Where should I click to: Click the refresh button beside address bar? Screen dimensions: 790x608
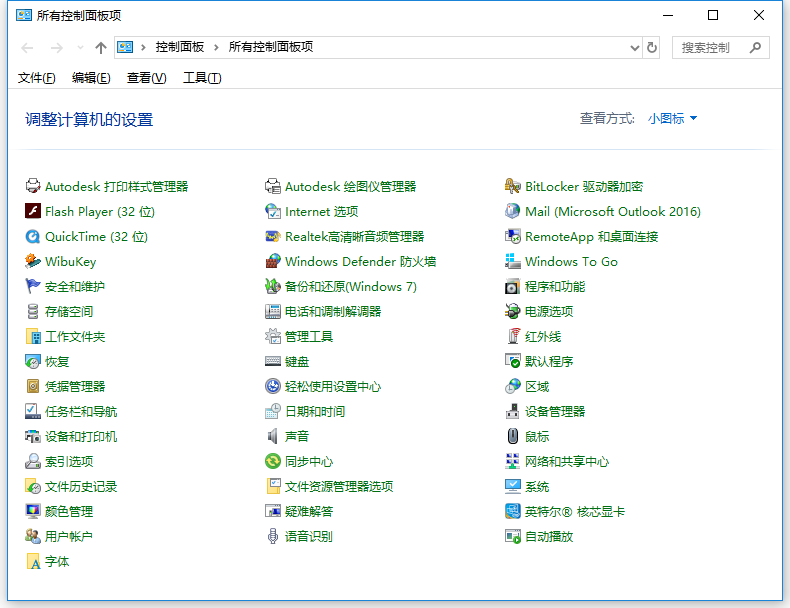pyautogui.click(x=652, y=48)
